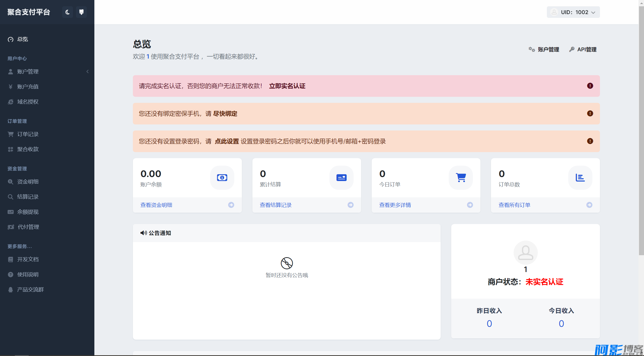Click the 昨日收入 value
644x356 pixels.
489,324
